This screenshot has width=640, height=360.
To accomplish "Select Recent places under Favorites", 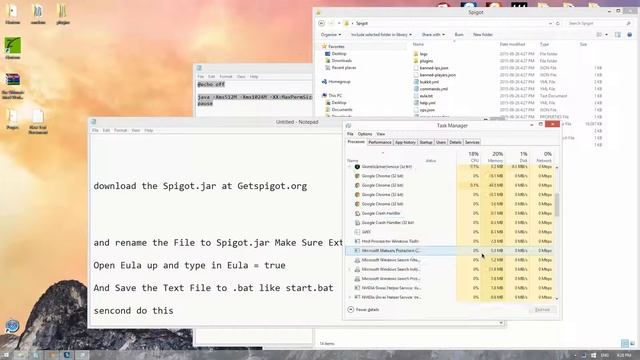I will (344, 68).
